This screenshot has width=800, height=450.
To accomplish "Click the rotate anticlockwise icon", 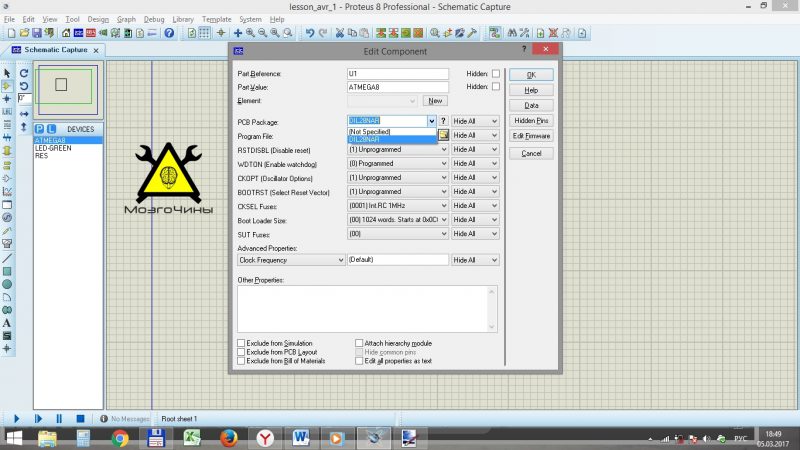I will (24, 86).
